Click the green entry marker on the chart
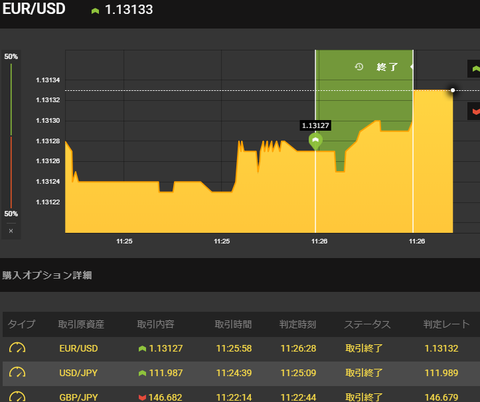The width and height of the screenshot is (480, 402). pos(315,141)
